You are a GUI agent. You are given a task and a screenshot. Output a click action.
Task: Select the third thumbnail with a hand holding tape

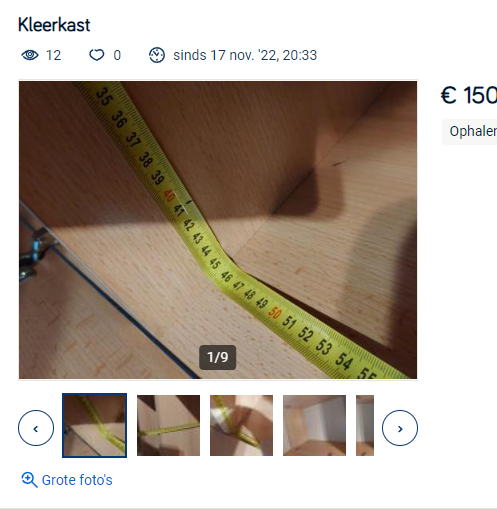coord(241,425)
